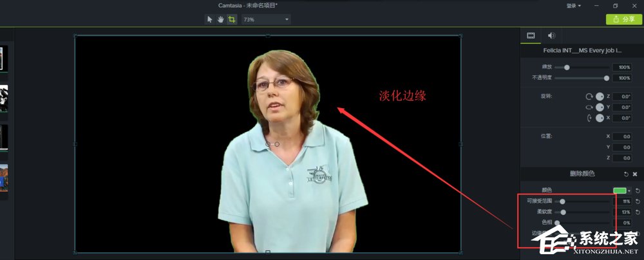Select the hand pan tool
This screenshot has width=644, height=260.
pyautogui.click(x=220, y=19)
